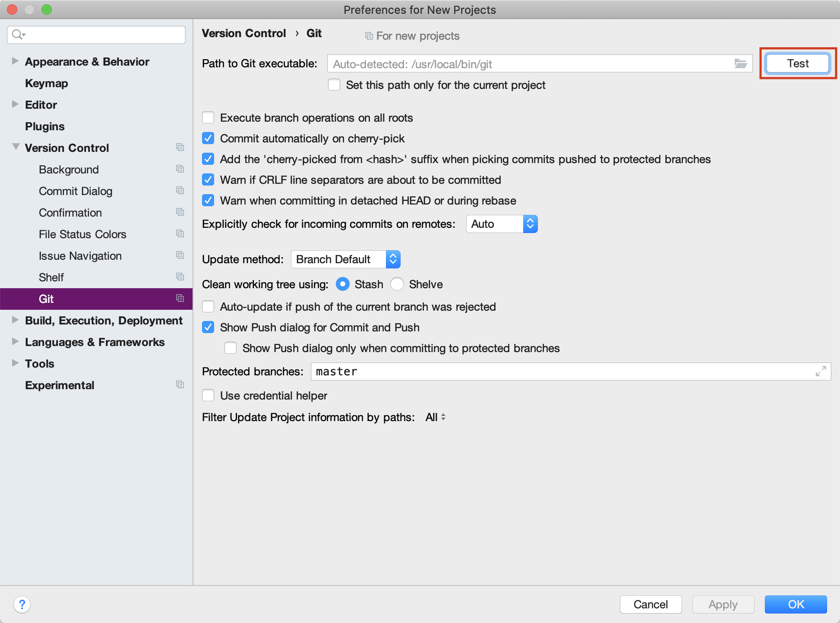The height and width of the screenshot is (623, 840).
Task: Toggle Use credential helper checkbox
Action: 209,395
